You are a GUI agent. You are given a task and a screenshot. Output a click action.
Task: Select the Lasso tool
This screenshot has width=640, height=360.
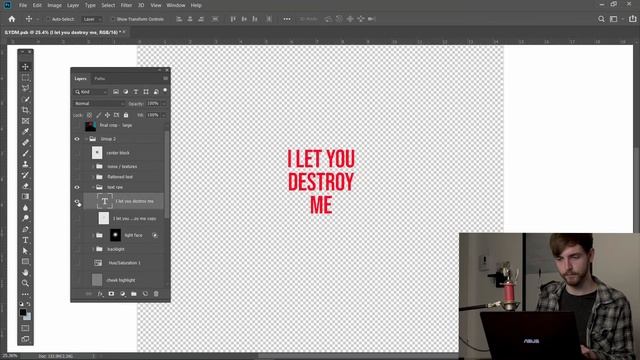(x=25, y=88)
